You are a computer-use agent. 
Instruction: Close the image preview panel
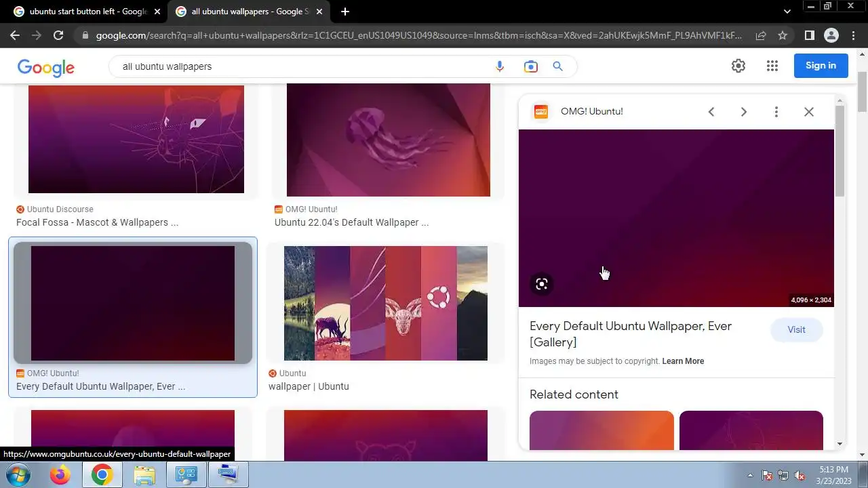[x=809, y=112]
